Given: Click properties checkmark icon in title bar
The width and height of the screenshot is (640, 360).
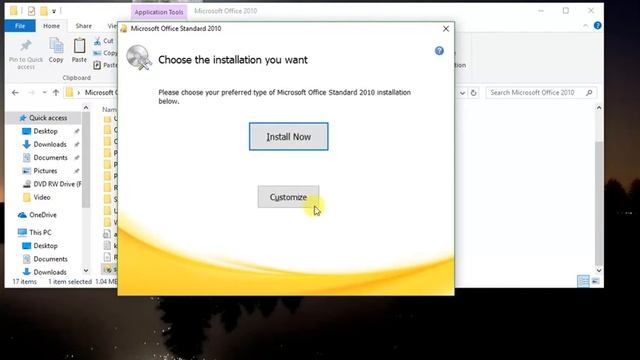Looking at the screenshot, I should [31, 11].
